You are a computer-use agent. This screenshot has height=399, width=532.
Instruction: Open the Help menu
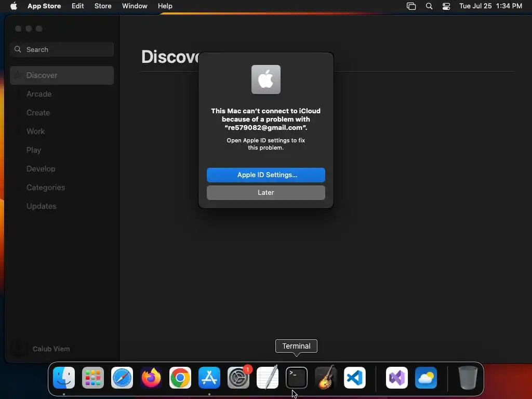click(x=165, y=6)
